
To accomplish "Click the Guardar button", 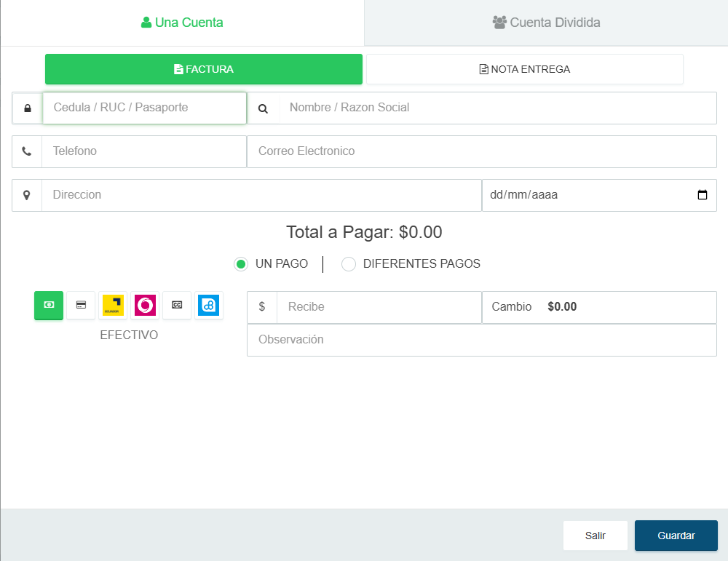I will click(676, 536).
